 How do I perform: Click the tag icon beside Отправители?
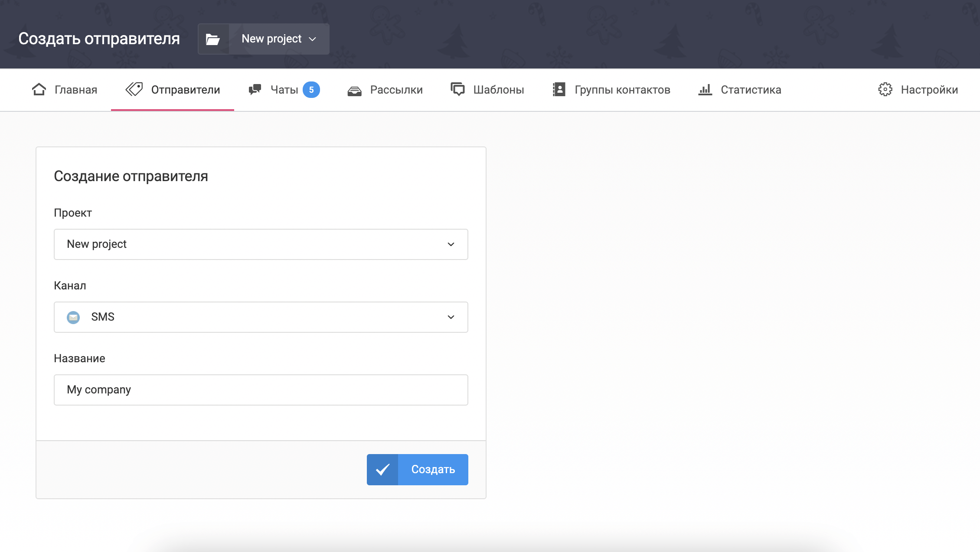coord(134,89)
